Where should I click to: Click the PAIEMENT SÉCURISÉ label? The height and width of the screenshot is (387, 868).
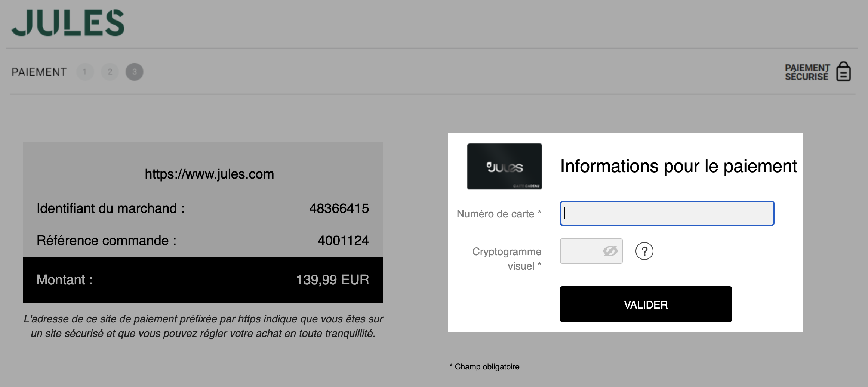pyautogui.click(x=807, y=72)
